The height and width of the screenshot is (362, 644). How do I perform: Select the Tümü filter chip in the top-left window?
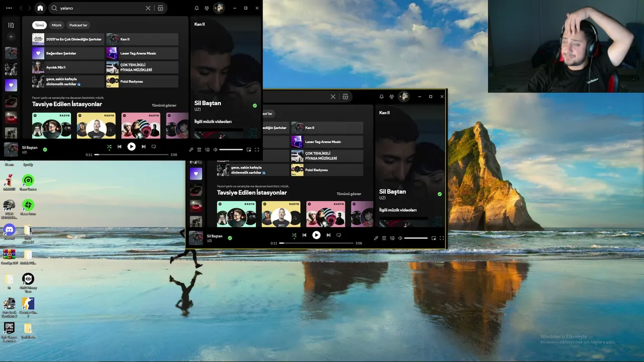[x=39, y=25]
